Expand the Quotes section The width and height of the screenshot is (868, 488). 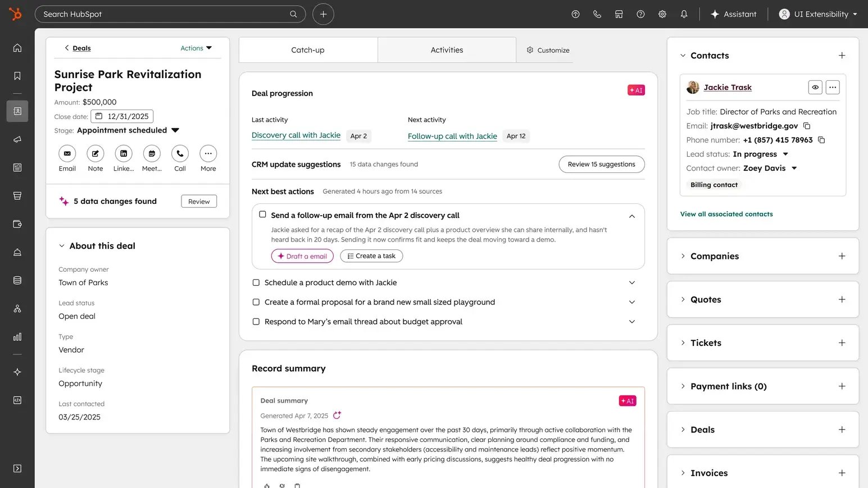coord(683,299)
